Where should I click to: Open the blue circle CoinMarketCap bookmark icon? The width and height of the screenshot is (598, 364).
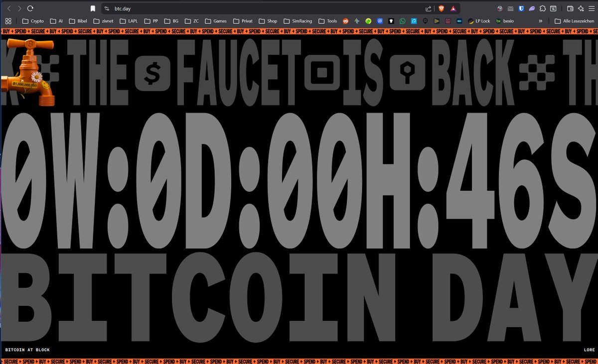(380, 21)
